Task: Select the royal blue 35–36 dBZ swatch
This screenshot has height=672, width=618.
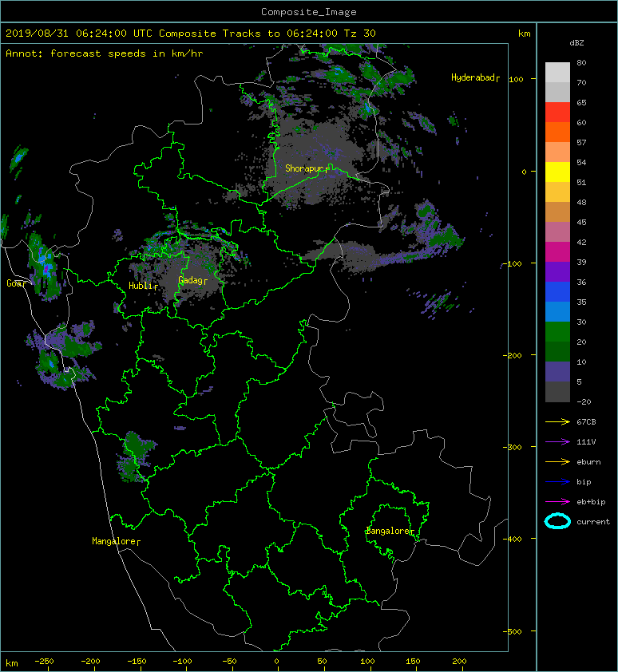Action: pos(557,291)
